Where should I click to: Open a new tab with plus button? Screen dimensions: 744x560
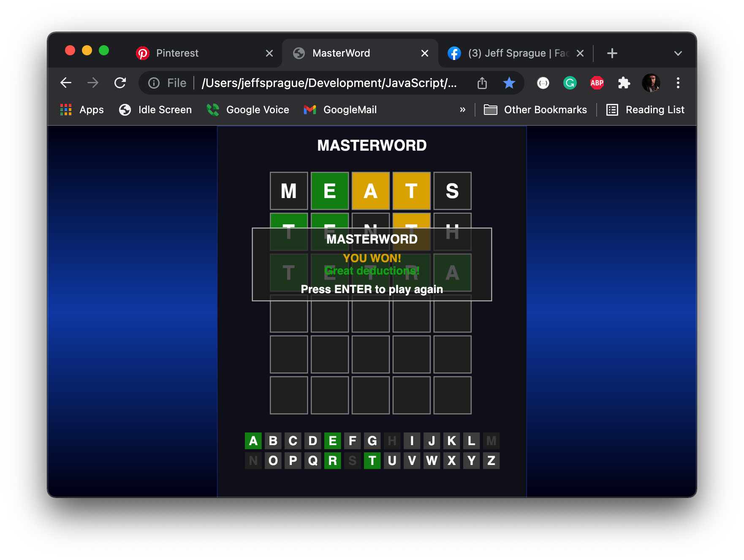612,53
